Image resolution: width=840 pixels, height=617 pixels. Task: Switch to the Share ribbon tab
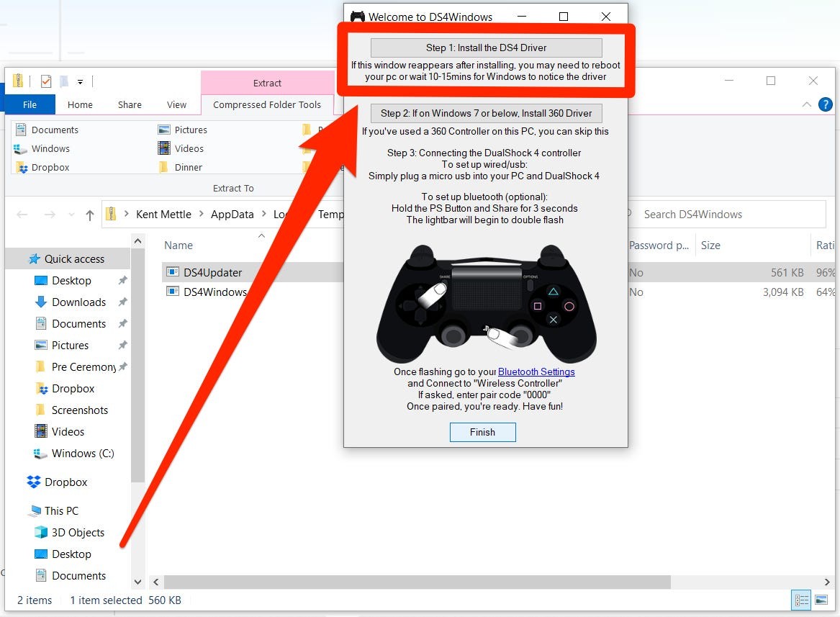pyautogui.click(x=130, y=104)
